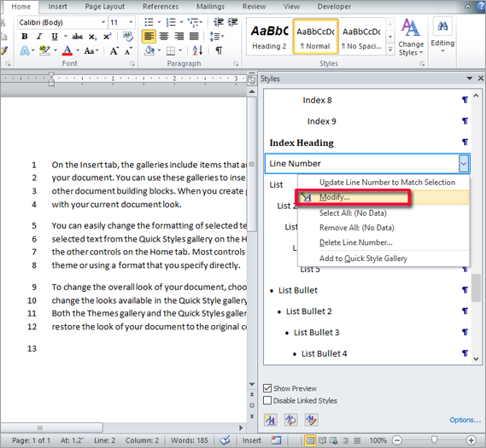Click the New Style button
This screenshot has width=486, height=448.
coord(270,420)
